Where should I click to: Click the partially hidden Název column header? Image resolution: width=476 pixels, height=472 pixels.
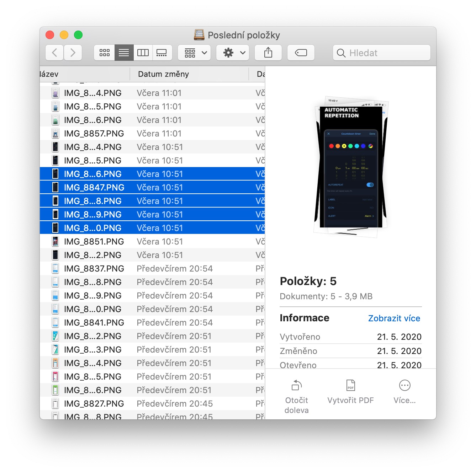point(85,74)
